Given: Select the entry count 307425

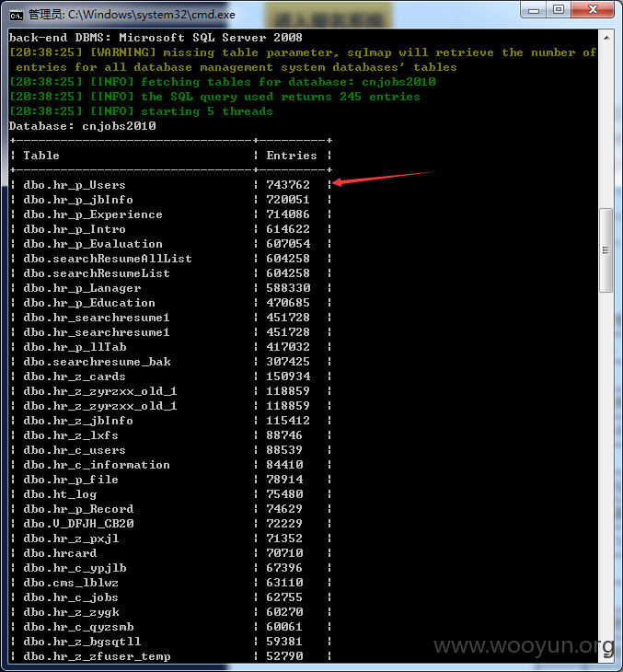Looking at the screenshot, I should 288,362.
